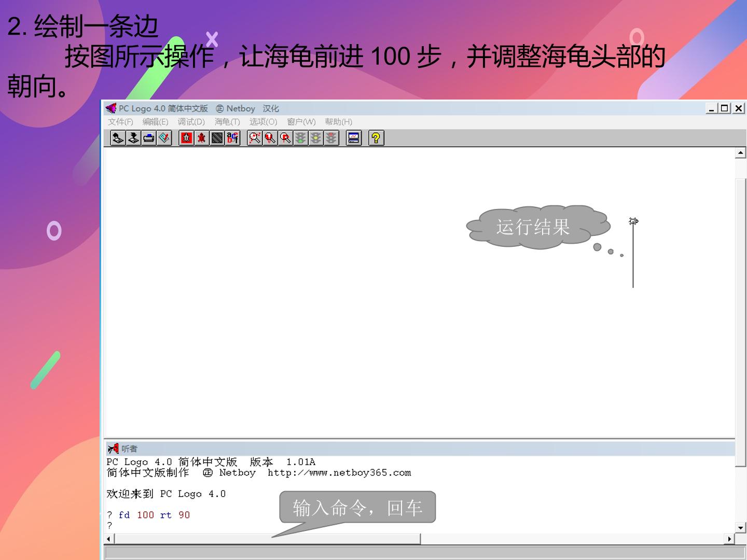
Task: Open the 文件(F) menu
Action: coord(120,122)
